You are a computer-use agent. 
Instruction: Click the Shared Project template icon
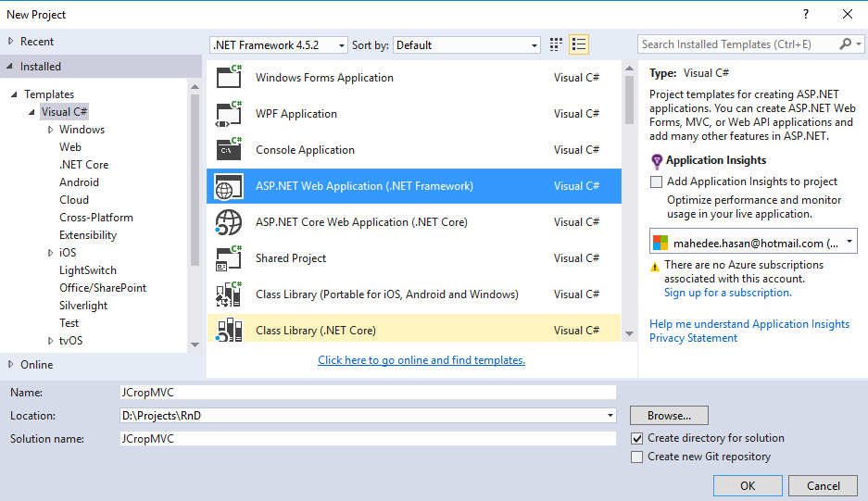(x=229, y=258)
